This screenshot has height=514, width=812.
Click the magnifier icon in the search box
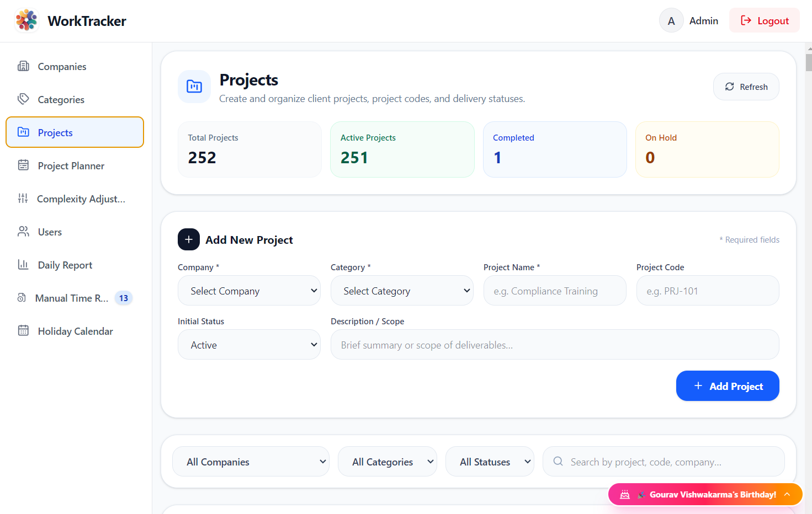pos(558,461)
